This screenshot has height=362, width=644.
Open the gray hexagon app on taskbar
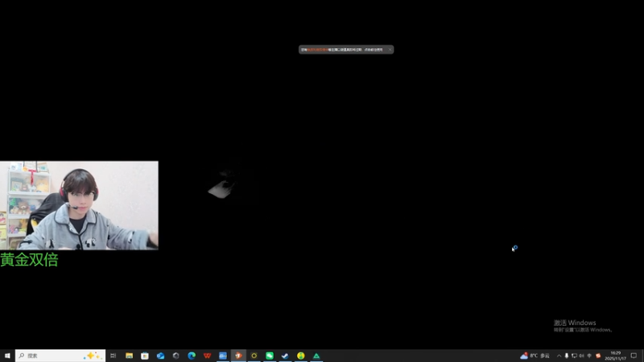175,356
